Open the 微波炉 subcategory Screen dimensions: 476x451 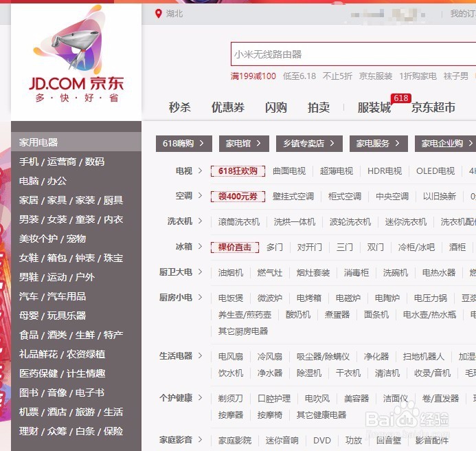click(270, 298)
